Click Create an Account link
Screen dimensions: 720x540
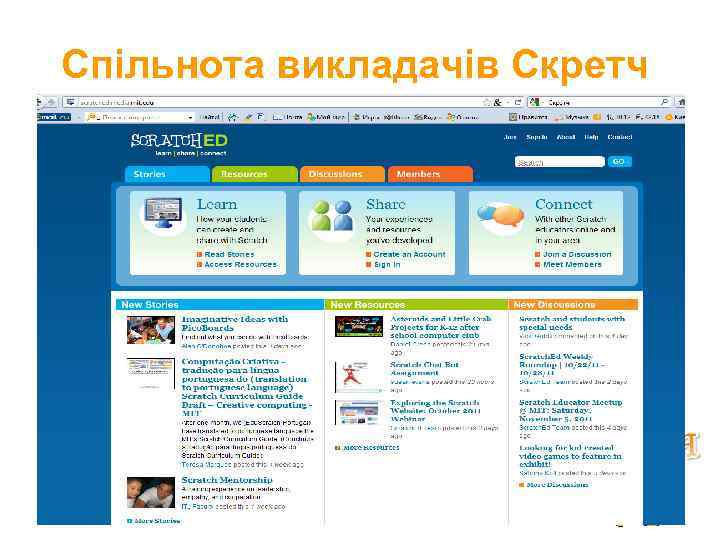[409, 254]
